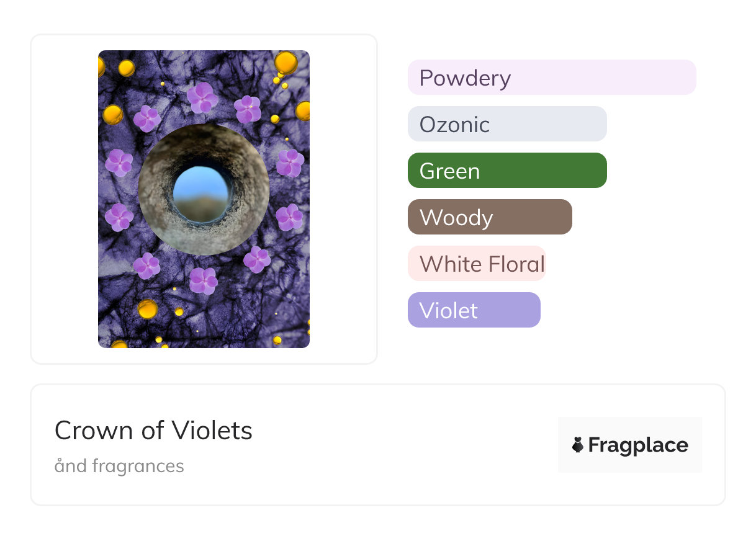756x536 pixels.
Task: Select the Powdery accord bar
Action: coord(551,78)
